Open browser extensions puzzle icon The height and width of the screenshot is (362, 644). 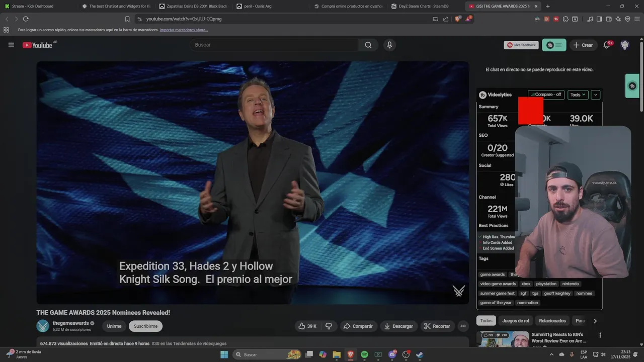pos(566,19)
